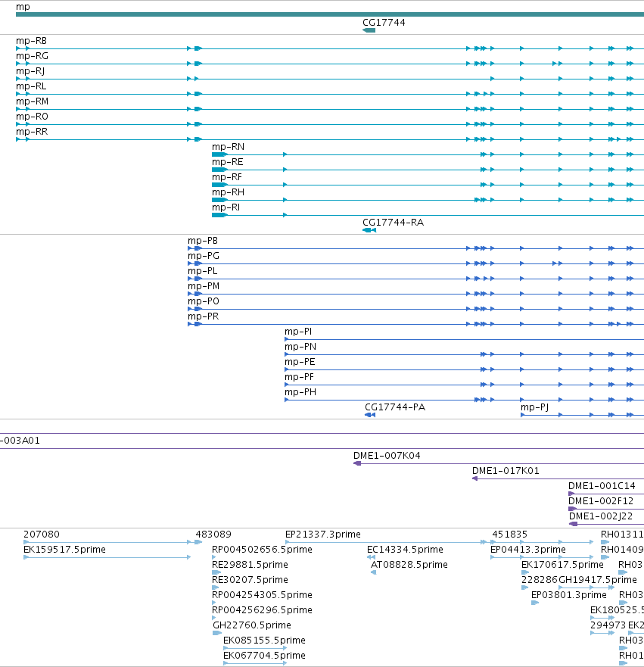The image size is (644, 667).
Task: Select EST GH22760.5prime label
Action: pyautogui.click(x=252, y=625)
